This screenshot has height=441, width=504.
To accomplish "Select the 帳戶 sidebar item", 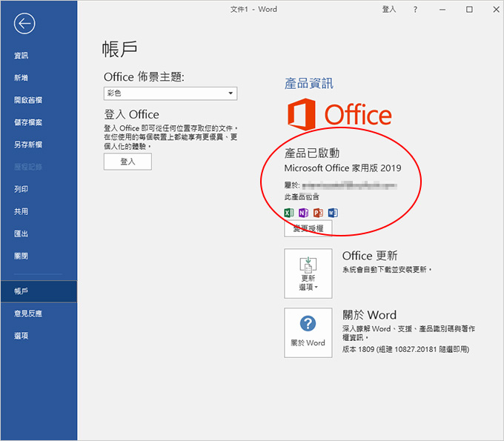I will click(39, 291).
